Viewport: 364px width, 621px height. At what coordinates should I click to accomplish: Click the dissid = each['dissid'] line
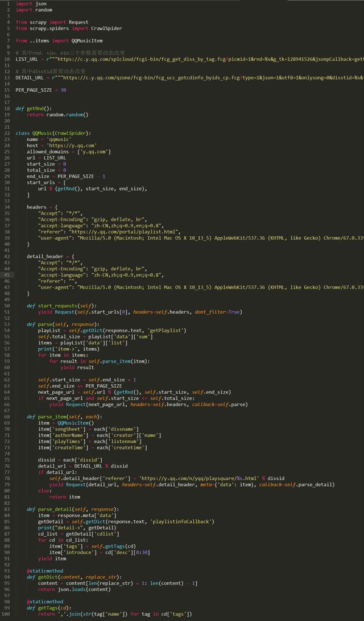tap(70, 460)
